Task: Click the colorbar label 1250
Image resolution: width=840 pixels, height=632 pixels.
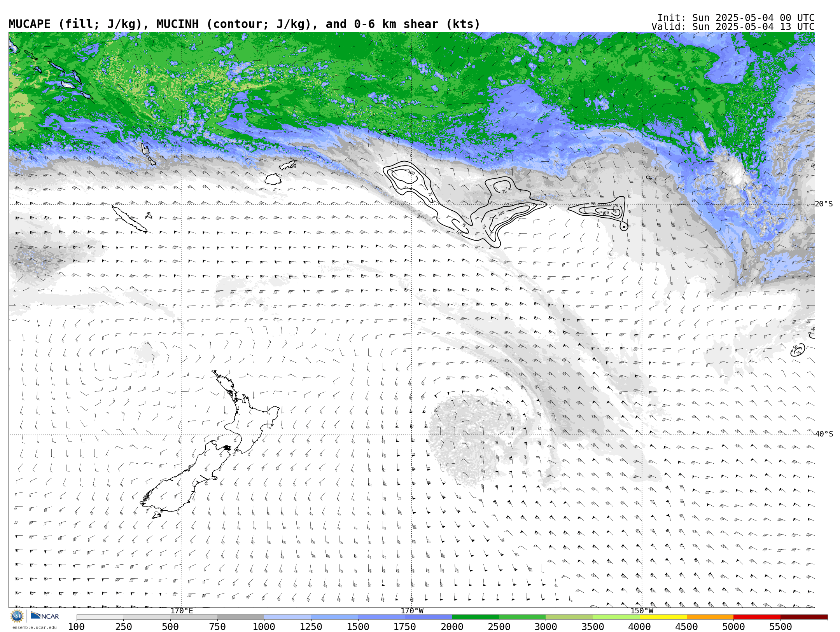Action: [311, 627]
